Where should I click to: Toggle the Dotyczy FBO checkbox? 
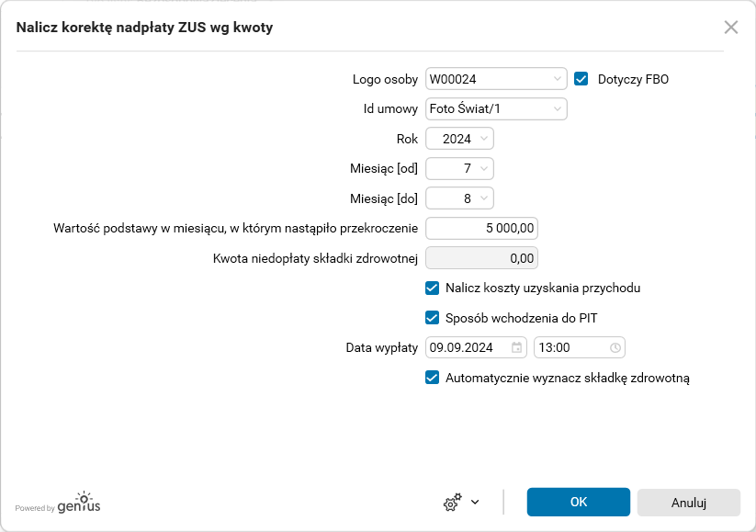(x=581, y=79)
